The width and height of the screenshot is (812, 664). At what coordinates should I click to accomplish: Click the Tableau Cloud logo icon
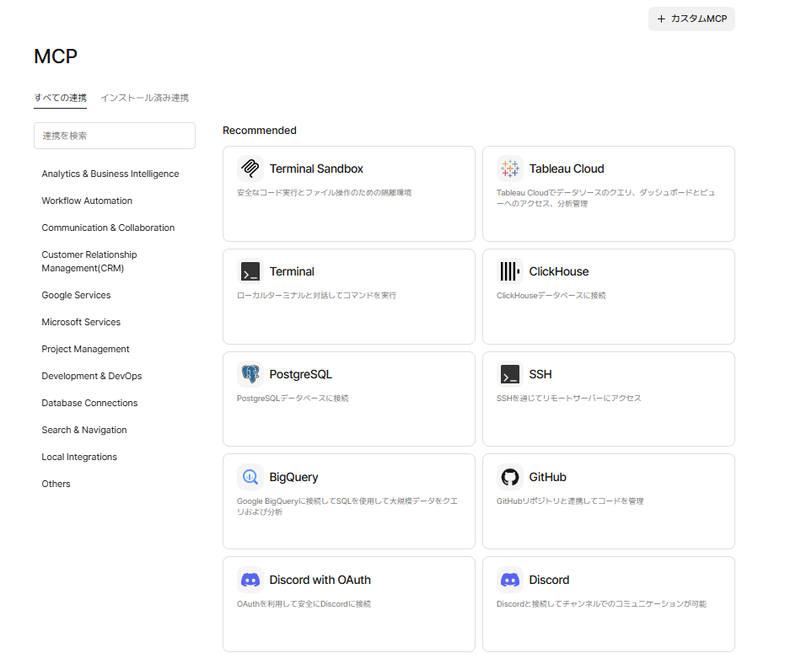pyautogui.click(x=509, y=169)
